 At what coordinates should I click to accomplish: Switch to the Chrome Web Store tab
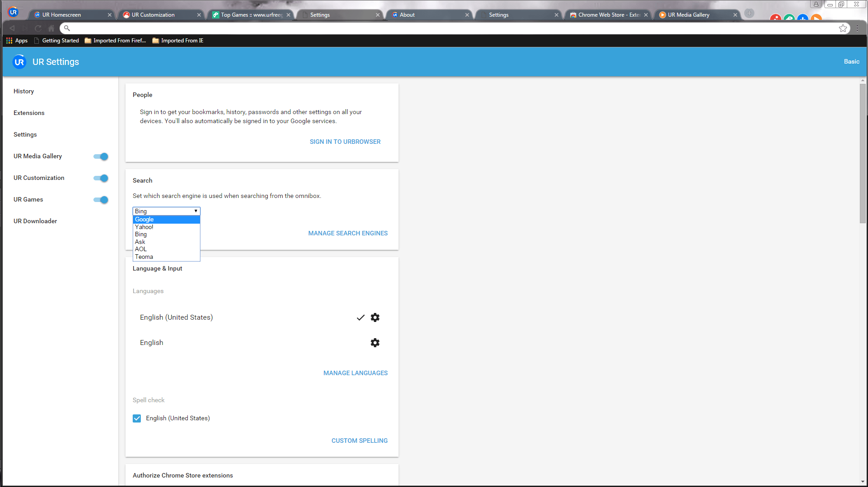coord(608,15)
